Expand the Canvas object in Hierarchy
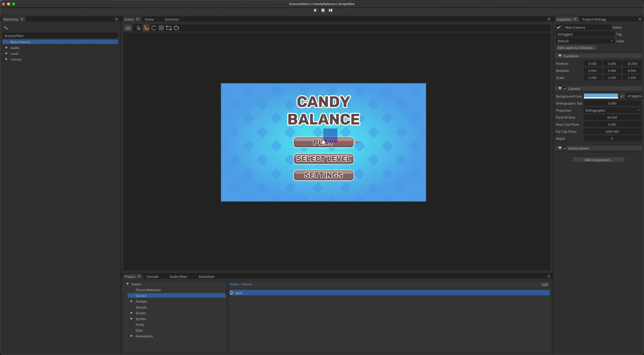 pos(6,59)
